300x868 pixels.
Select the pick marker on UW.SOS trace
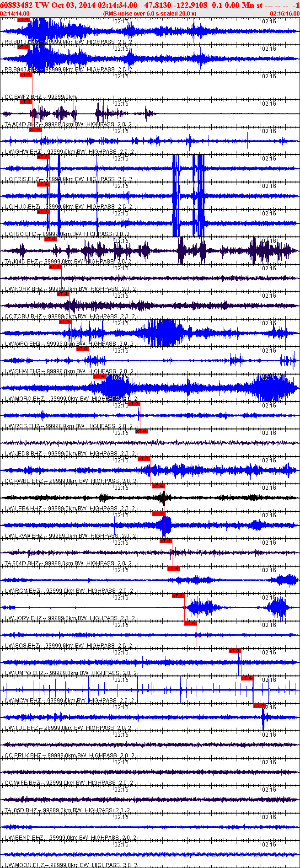pos(191,623)
